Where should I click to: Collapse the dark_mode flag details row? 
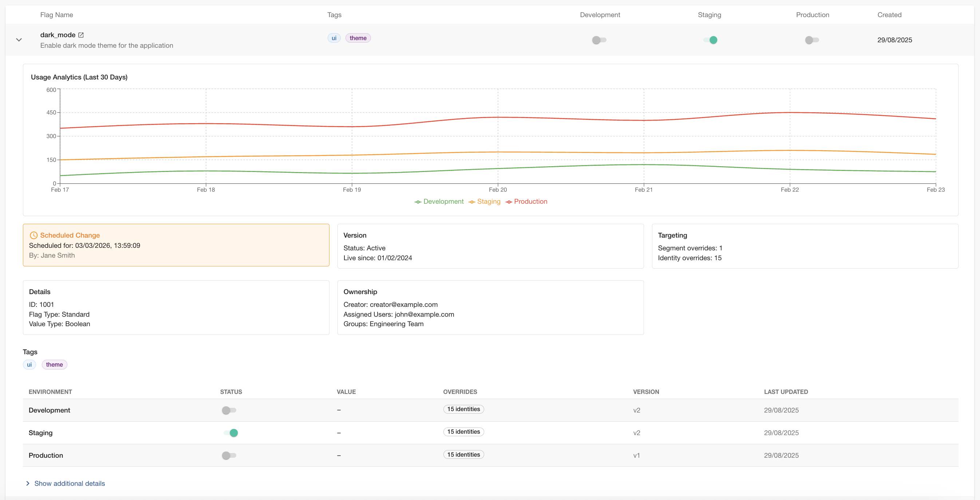18,40
